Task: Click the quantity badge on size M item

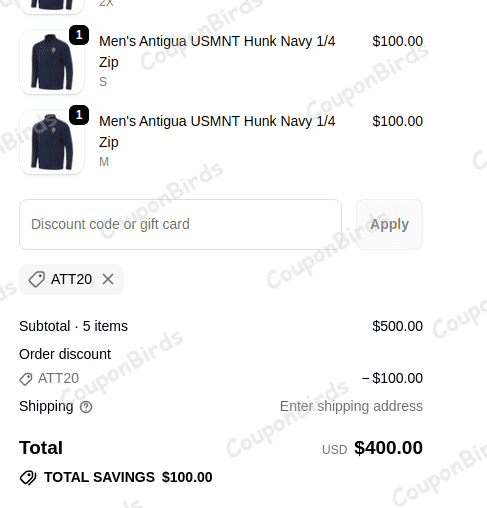Action: click(79, 115)
